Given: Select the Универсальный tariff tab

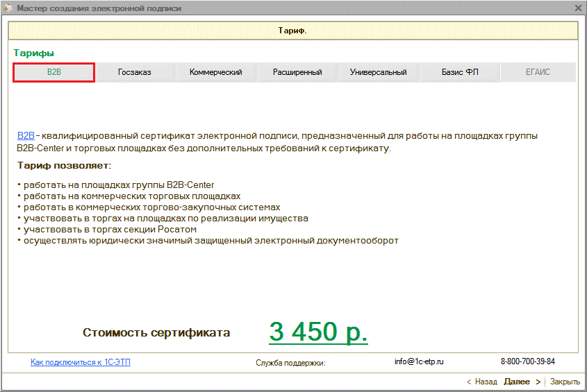Looking at the screenshot, I should pyautogui.click(x=378, y=72).
